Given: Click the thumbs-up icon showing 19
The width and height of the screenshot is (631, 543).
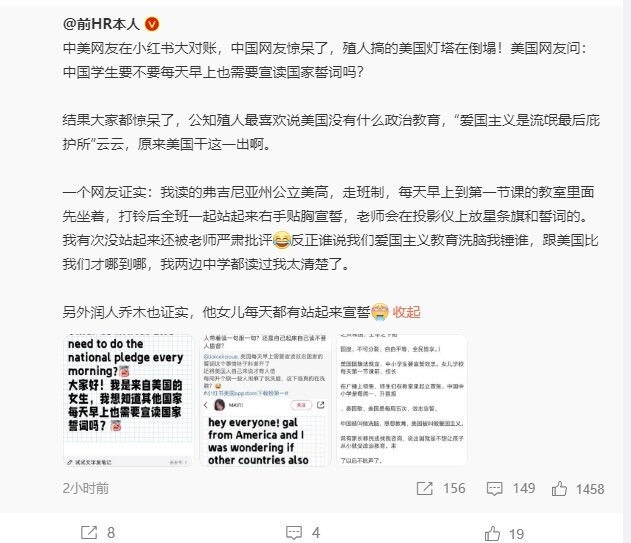Looking at the screenshot, I should pos(492,534).
